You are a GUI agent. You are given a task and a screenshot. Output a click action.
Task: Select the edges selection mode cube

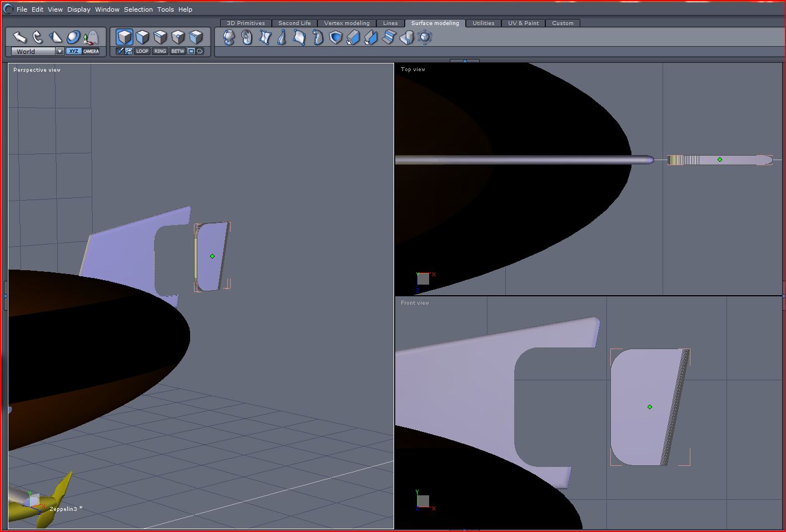[x=160, y=37]
